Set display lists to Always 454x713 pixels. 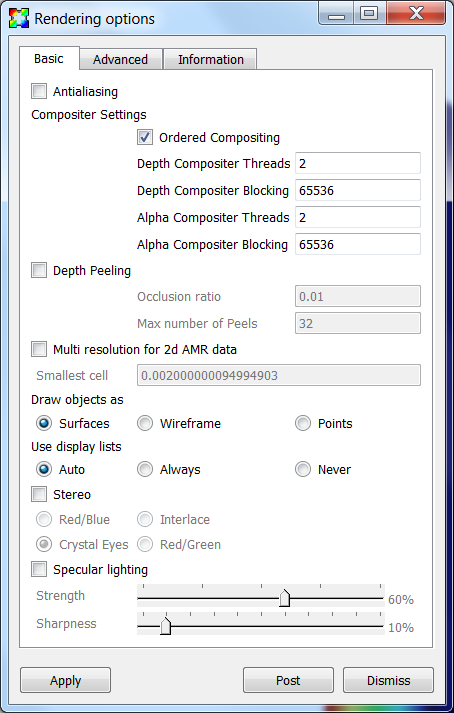tap(145, 469)
